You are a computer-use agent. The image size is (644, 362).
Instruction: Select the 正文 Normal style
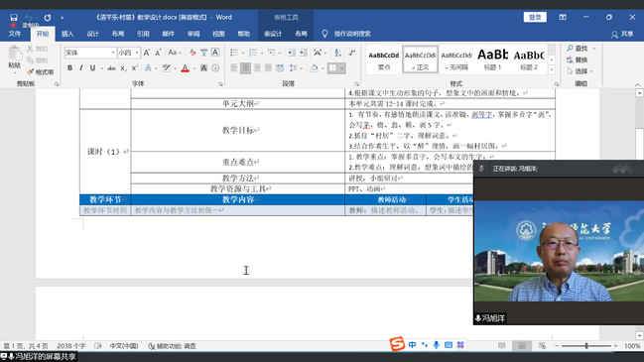tap(420, 60)
